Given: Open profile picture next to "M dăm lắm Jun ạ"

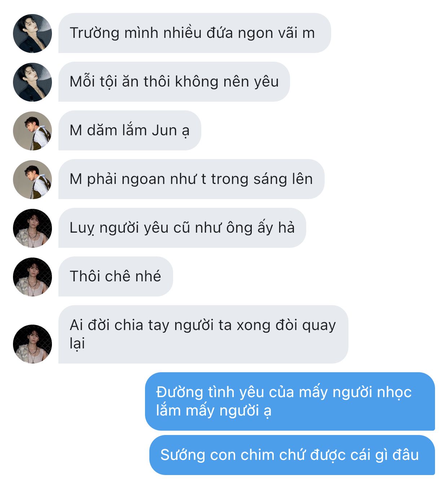Looking at the screenshot, I should [x=32, y=131].
